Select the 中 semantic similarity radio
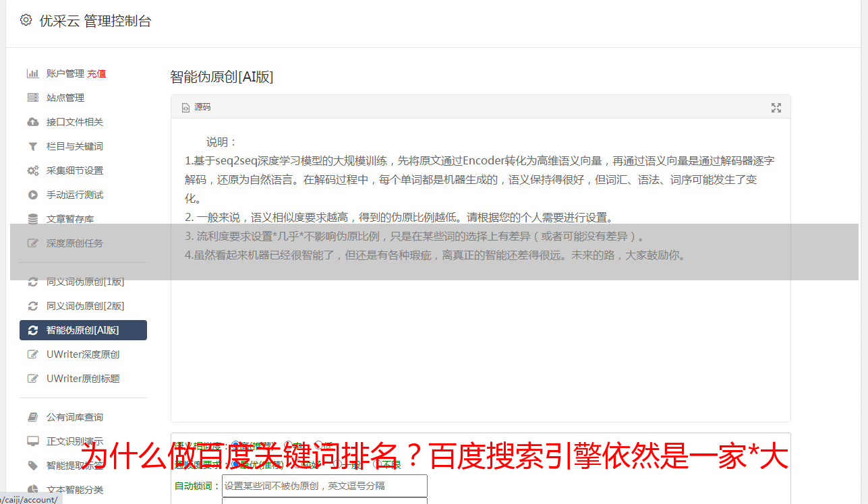This screenshot has height=504, width=868. coord(288,445)
